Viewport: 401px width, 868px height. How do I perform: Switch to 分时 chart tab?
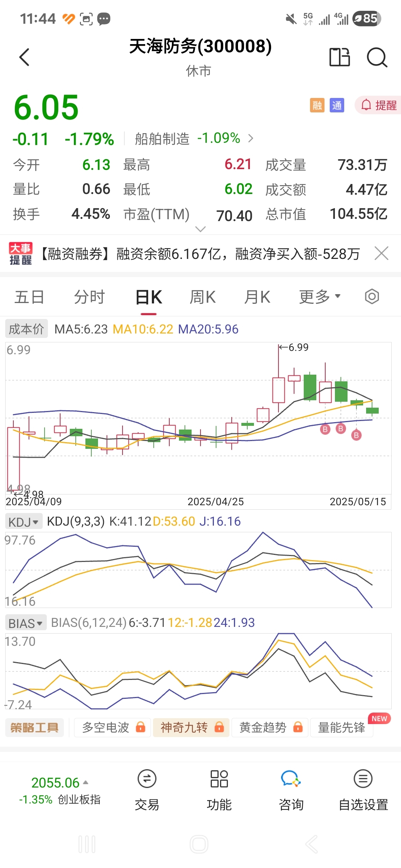tap(89, 297)
